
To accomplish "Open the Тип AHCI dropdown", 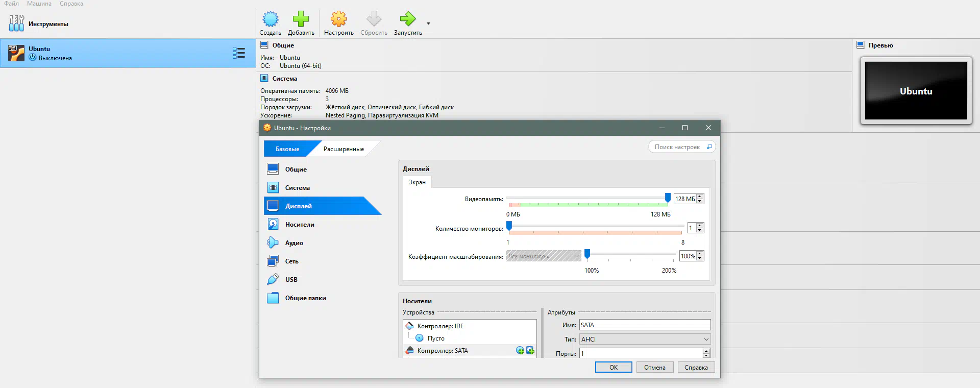I will (x=645, y=339).
